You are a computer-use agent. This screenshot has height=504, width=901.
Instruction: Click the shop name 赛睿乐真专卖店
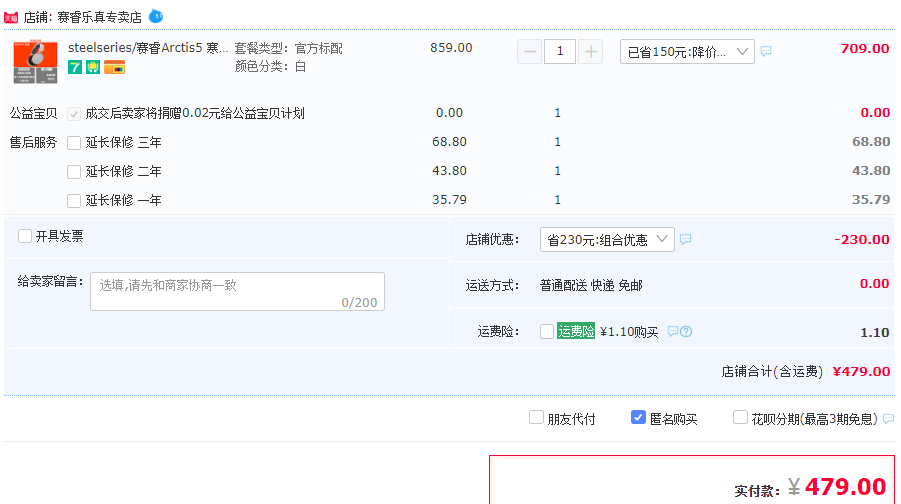(x=99, y=18)
